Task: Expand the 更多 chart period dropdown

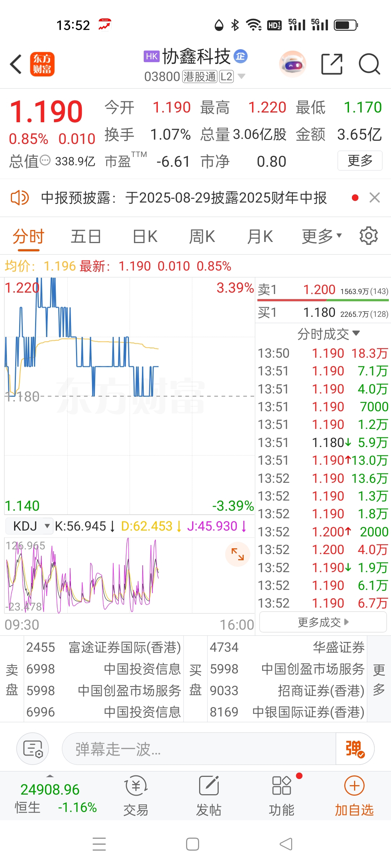Action: 322,237
